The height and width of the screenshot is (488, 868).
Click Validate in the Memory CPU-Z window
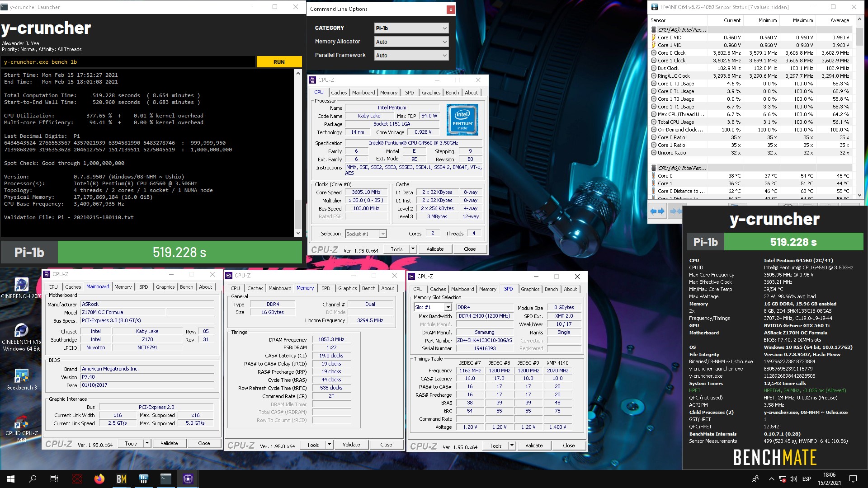click(x=351, y=445)
